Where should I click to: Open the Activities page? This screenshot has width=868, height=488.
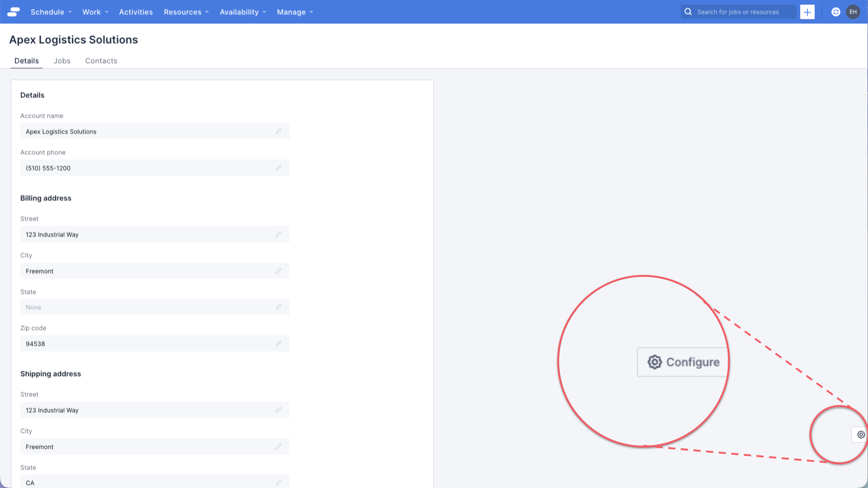(x=136, y=12)
